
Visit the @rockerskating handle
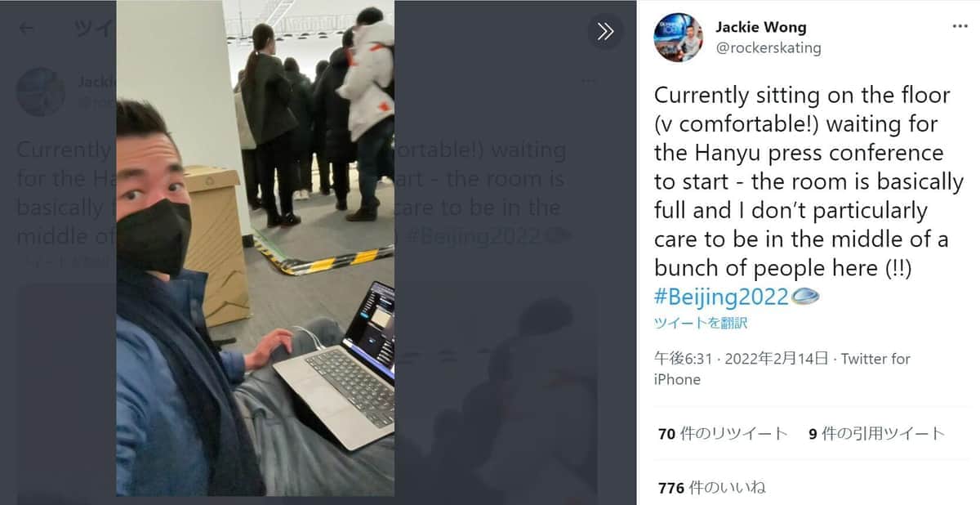click(768, 48)
